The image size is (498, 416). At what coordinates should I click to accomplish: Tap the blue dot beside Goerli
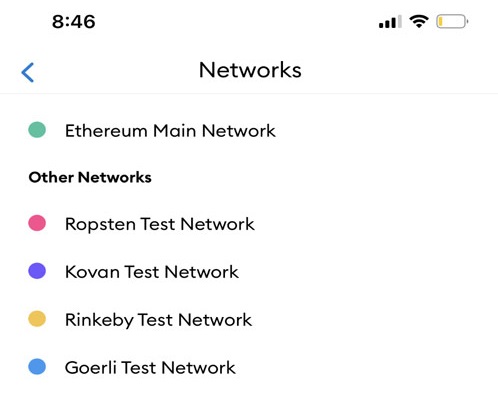coord(37,367)
